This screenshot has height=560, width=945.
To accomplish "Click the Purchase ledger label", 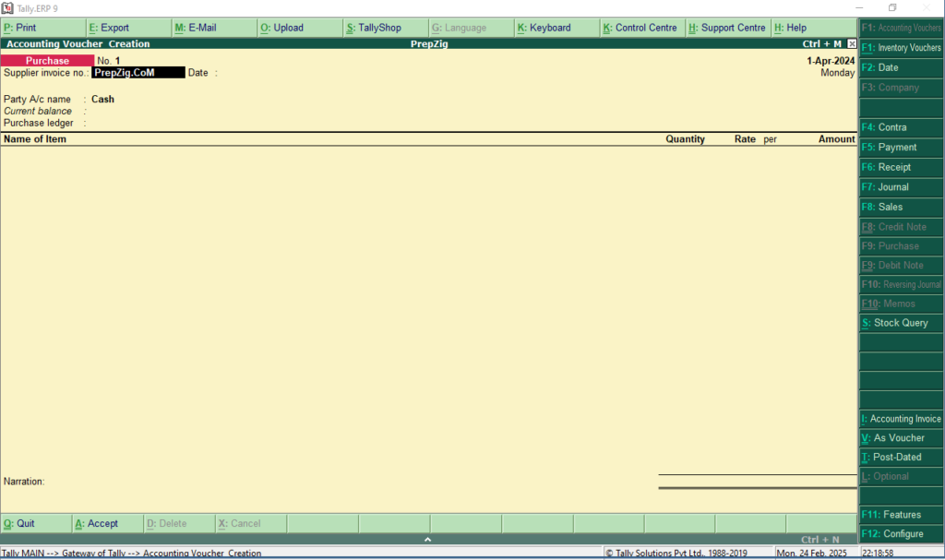I will pos(39,123).
